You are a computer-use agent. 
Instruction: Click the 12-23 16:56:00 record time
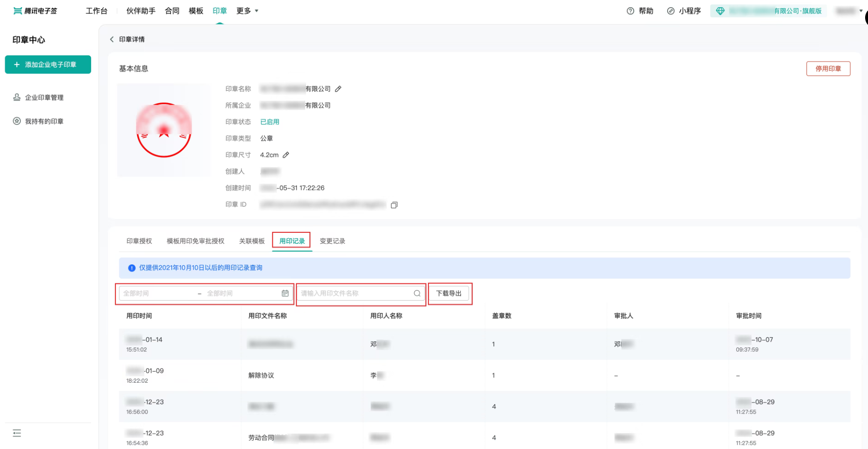click(x=145, y=407)
